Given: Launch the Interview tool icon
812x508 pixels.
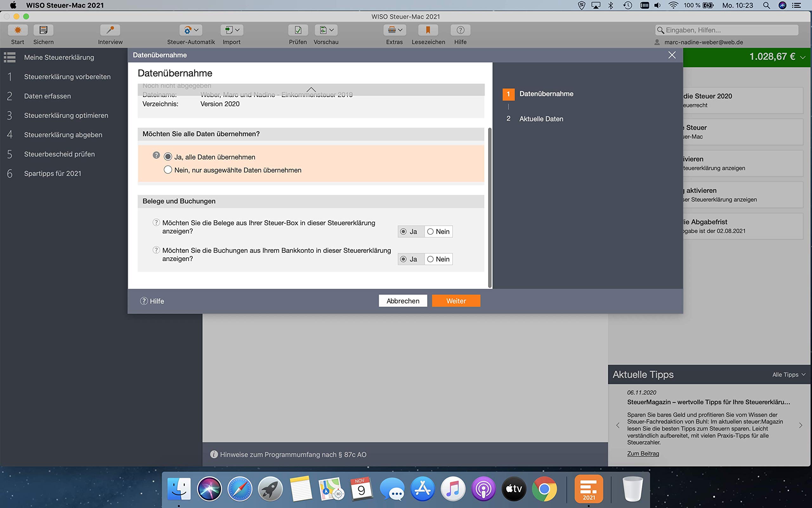Looking at the screenshot, I should [110, 30].
